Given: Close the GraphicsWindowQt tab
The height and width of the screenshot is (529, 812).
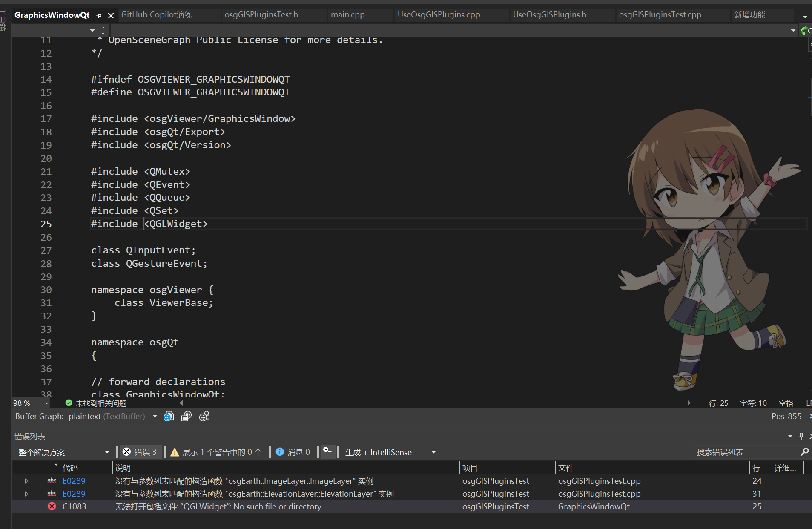Looking at the screenshot, I should pos(111,16).
